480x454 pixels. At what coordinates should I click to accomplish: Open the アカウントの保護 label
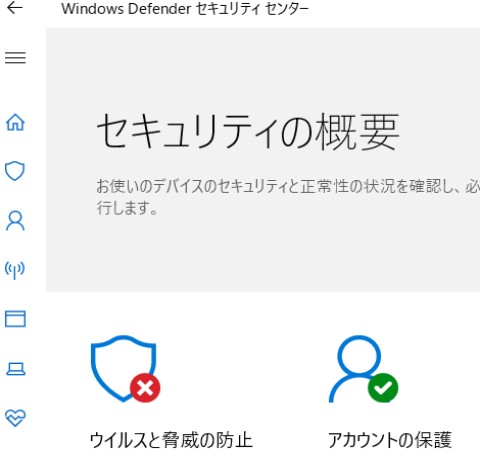pos(390,440)
